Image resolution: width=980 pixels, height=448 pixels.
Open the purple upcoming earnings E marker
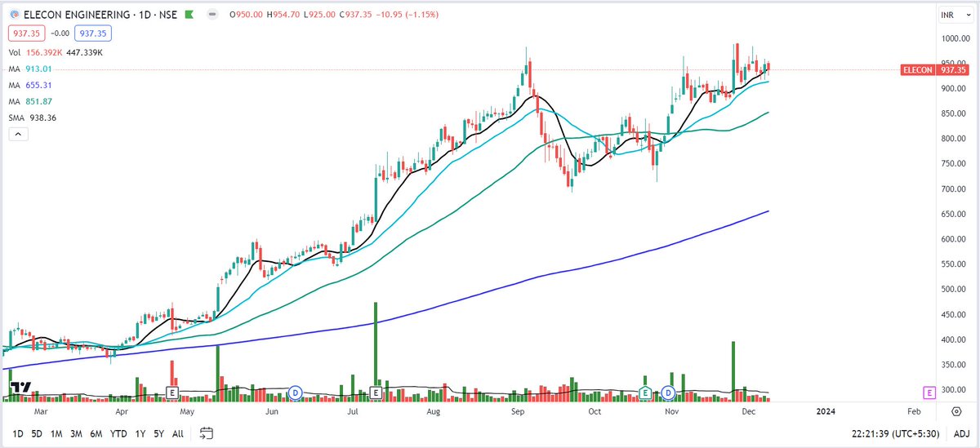coord(929,393)
